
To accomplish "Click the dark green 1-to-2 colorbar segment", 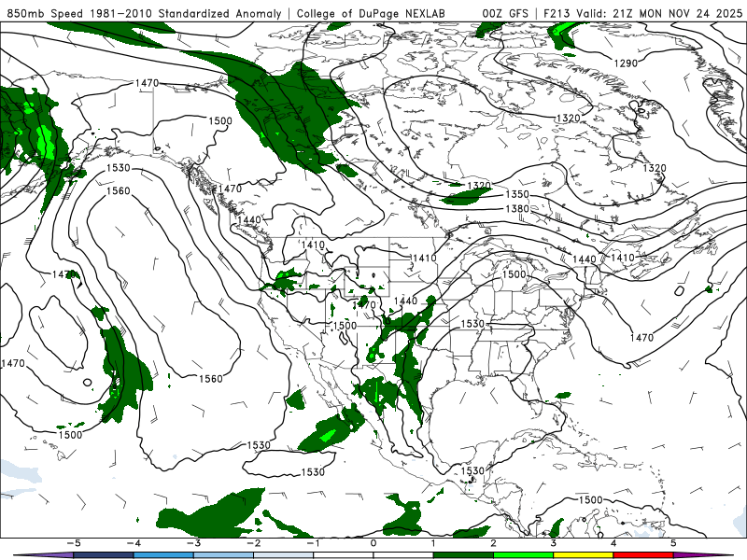I will 463,555.
